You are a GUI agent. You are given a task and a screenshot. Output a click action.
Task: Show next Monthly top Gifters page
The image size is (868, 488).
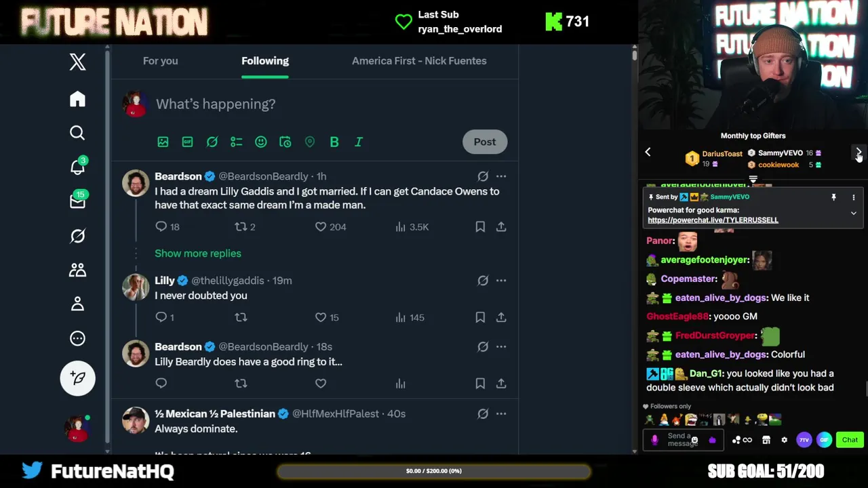tap(859, 152)
